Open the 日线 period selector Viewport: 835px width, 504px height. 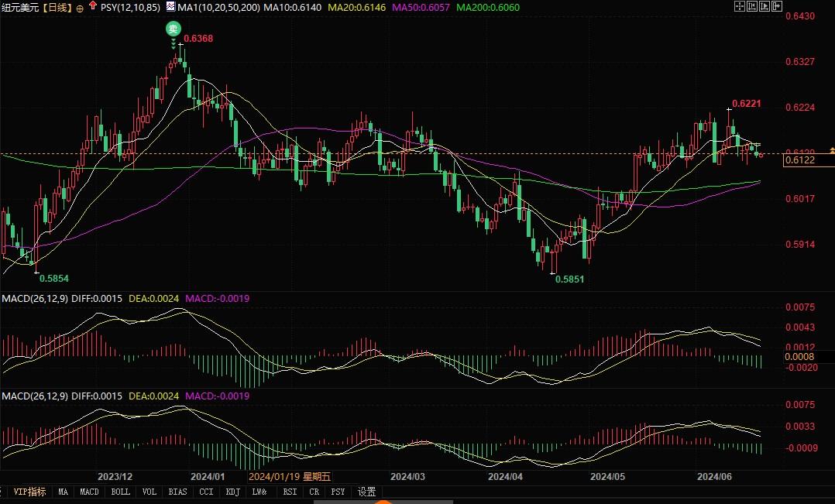coord(57,7)
